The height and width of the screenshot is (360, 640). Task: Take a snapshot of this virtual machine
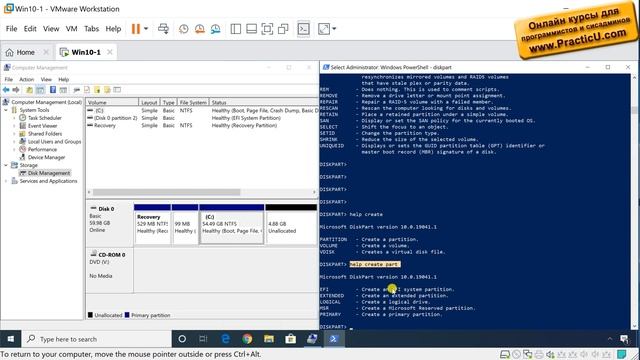coord(184,29)
